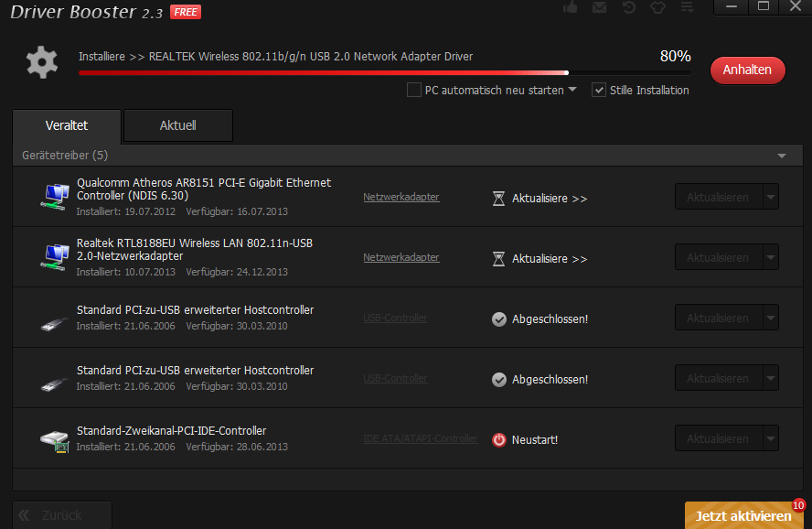
Task: Open Aktualisieren dropdown arrow for Qualcomm Atheros
Action: (771, 197)
